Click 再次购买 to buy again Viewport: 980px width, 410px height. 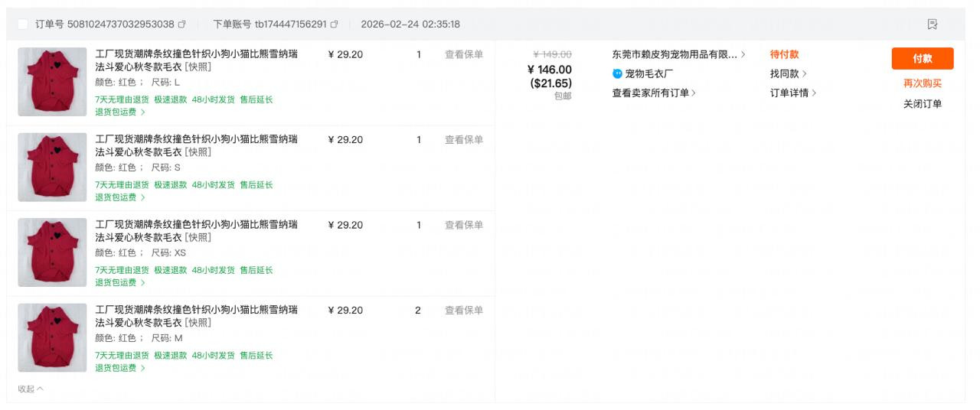point(922,83)
